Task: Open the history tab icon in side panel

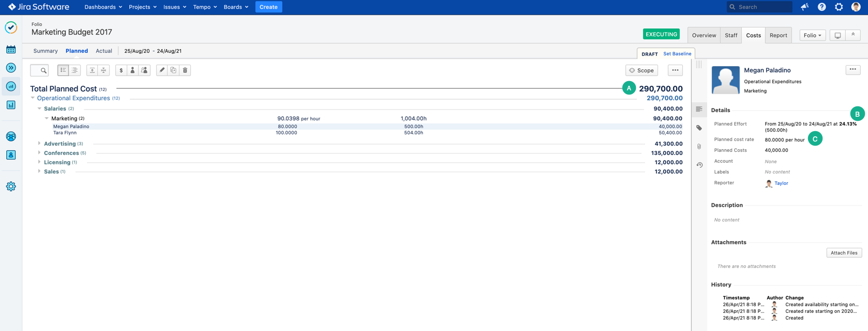Action: point(699,165)
